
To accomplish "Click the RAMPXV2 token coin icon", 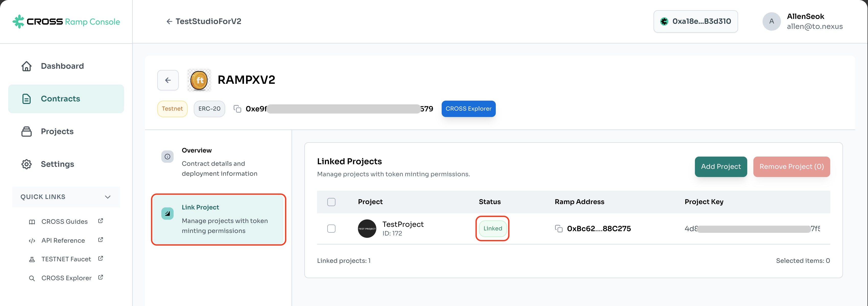I will click(x=199, y=80).
